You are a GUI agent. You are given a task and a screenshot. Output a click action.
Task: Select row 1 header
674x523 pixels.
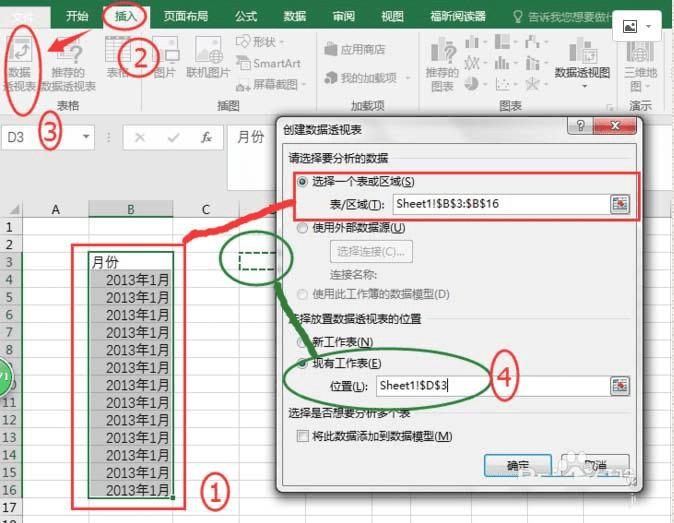pyautogui.click(x=9, y=227)
